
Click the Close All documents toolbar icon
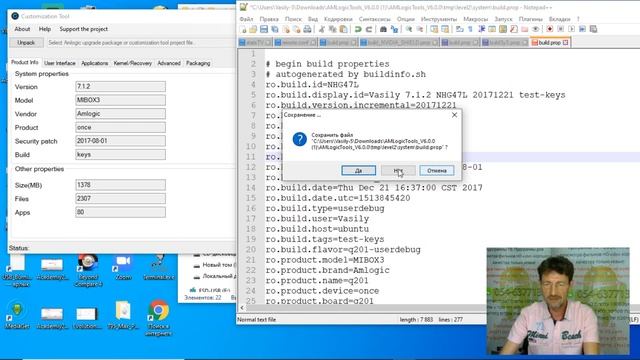296,29
